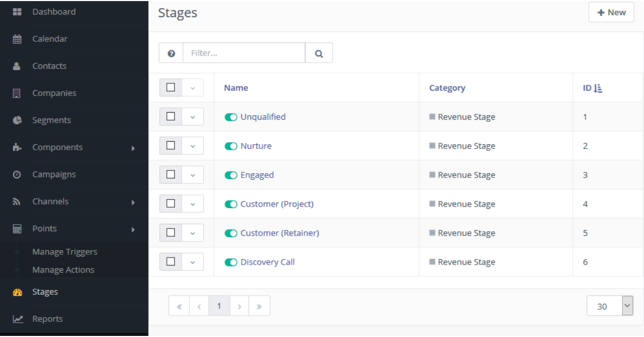Go to Reports in the sidebar
This screenshot has width=644, height=337.
pos(47,319)
